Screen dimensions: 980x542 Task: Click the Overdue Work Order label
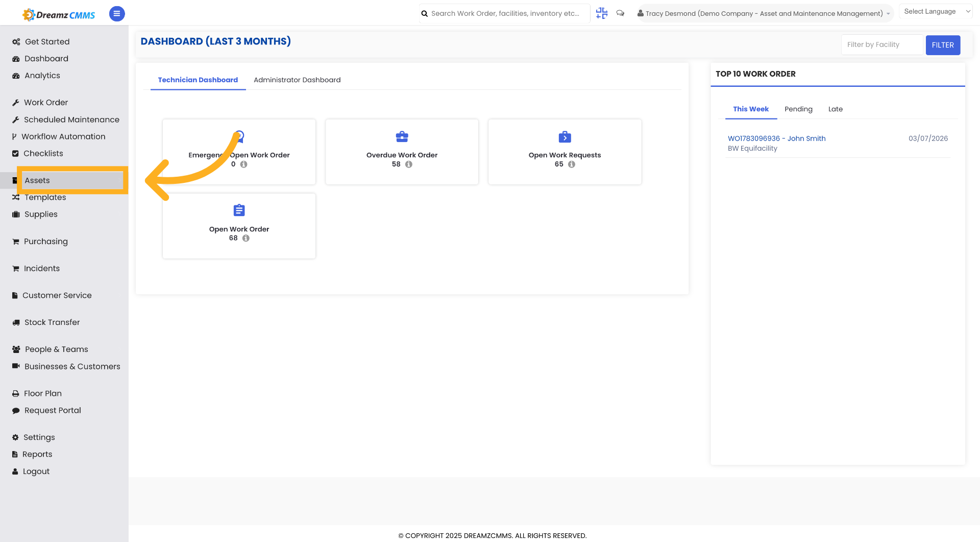(402, 155)
